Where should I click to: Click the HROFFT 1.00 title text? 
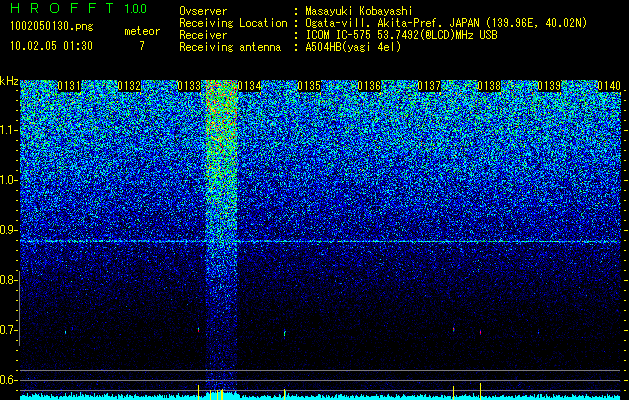79,8
